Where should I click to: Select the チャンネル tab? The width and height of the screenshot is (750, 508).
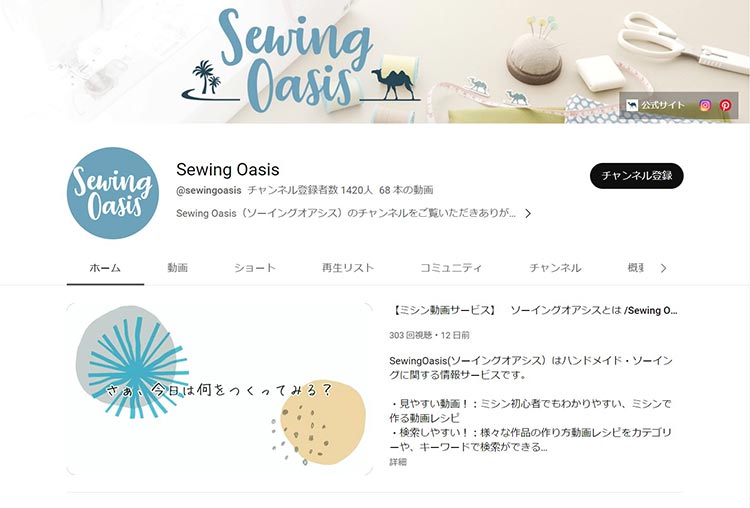555,268
